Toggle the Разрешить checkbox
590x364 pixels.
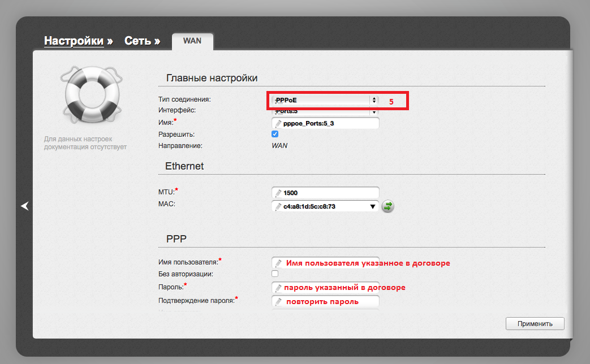pos(275,135)
